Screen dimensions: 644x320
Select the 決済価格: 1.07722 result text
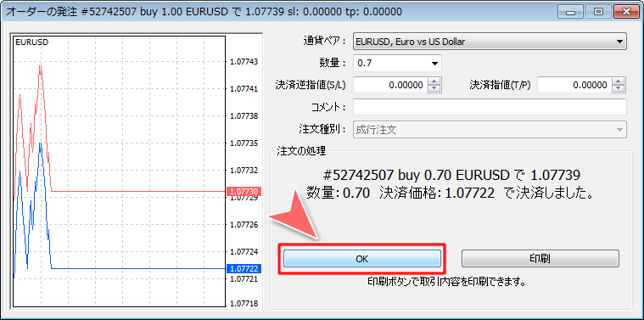coord(438,193)
